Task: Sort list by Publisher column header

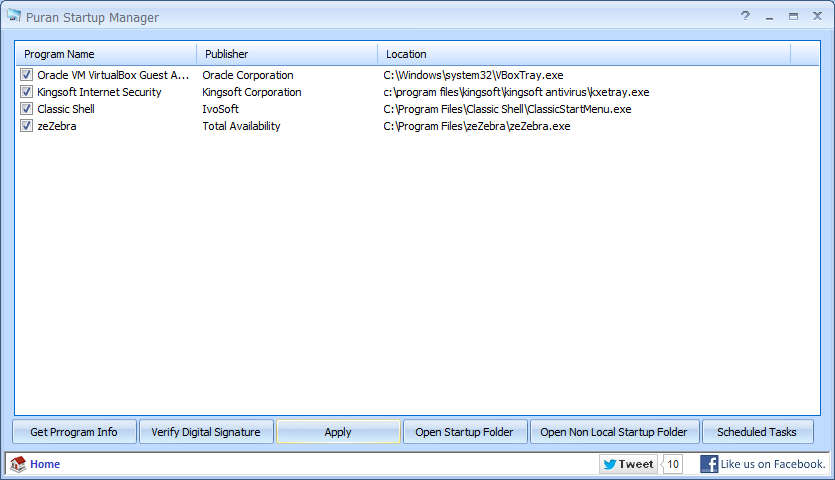Action: click(x=286, y=54)
